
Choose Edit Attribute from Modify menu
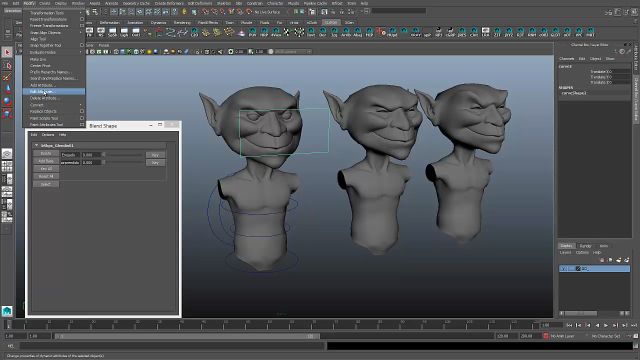(54, 91)
